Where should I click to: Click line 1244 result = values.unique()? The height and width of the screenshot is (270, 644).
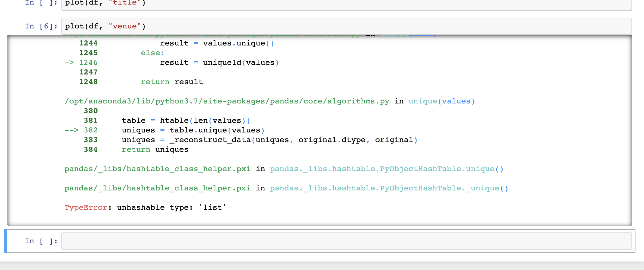click(177, 43)
